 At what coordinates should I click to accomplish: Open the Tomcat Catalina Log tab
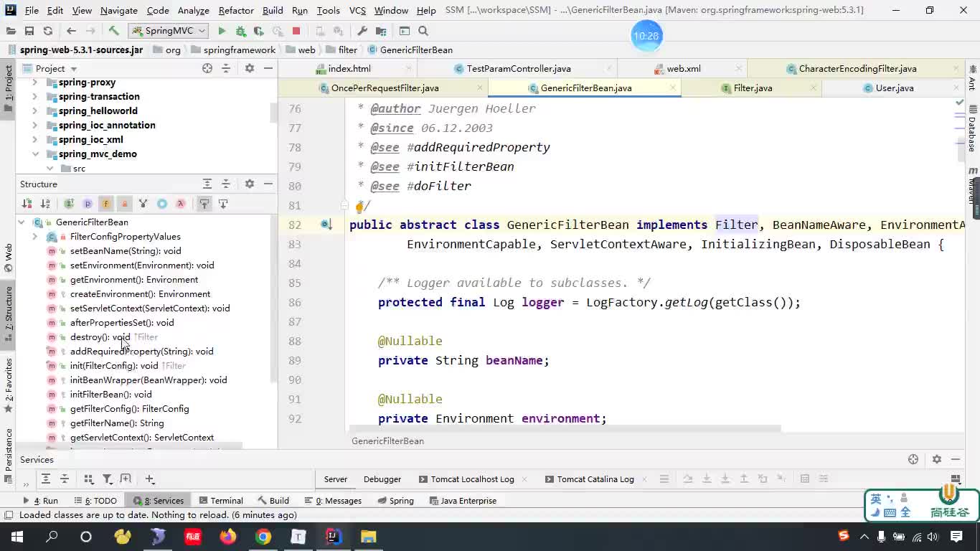589,479
